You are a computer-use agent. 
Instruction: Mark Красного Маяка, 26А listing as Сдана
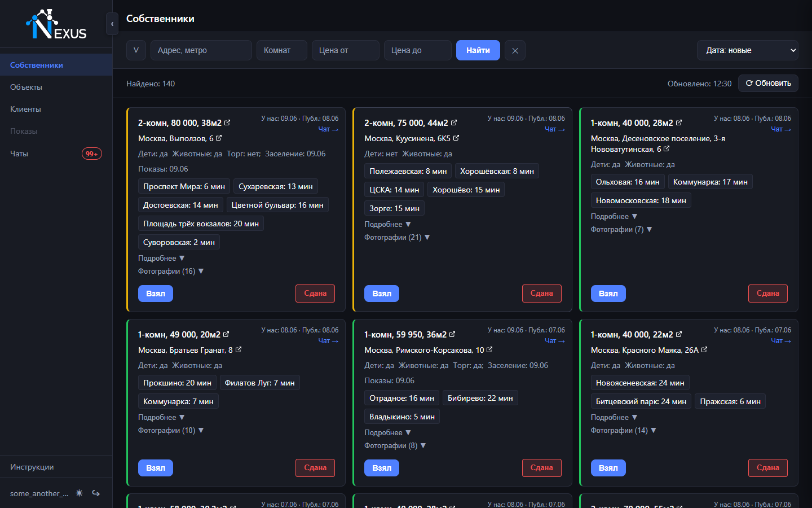768,468
